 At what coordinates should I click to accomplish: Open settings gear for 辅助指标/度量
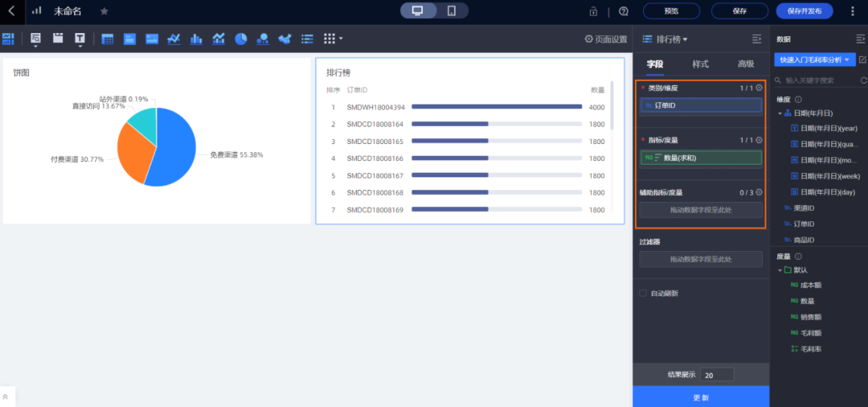[759, 192]
